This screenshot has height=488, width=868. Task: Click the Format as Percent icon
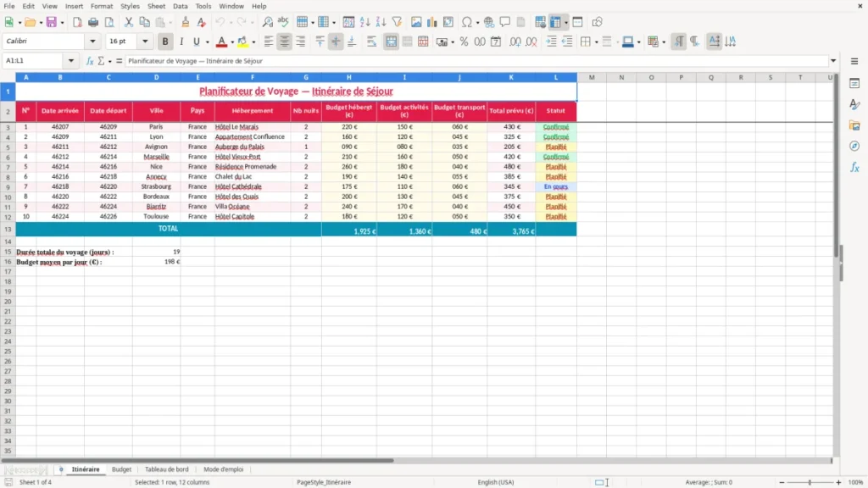464,42
